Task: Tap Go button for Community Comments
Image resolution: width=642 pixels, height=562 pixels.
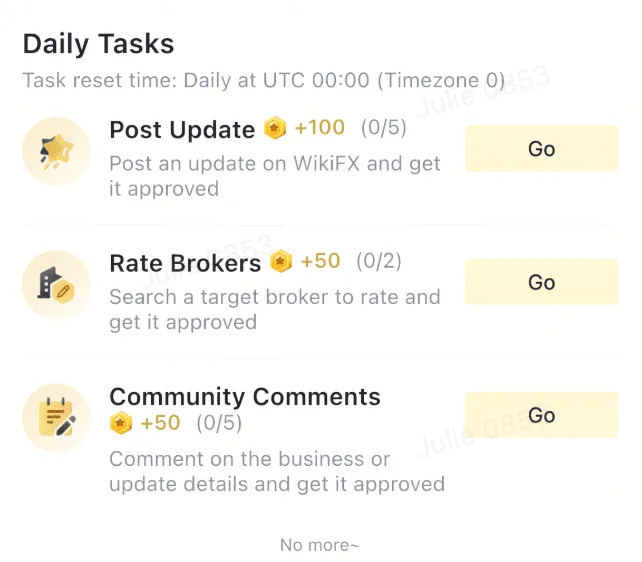Action: (541, 415)
